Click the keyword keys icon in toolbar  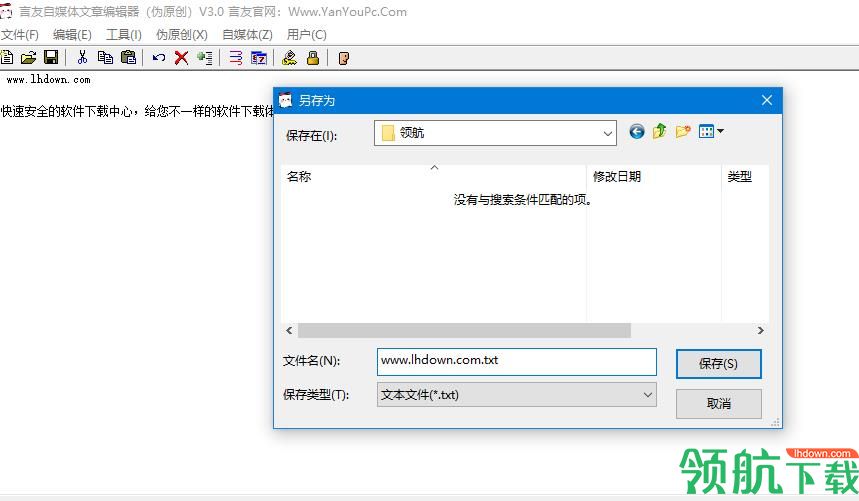(x=289, y=57)
